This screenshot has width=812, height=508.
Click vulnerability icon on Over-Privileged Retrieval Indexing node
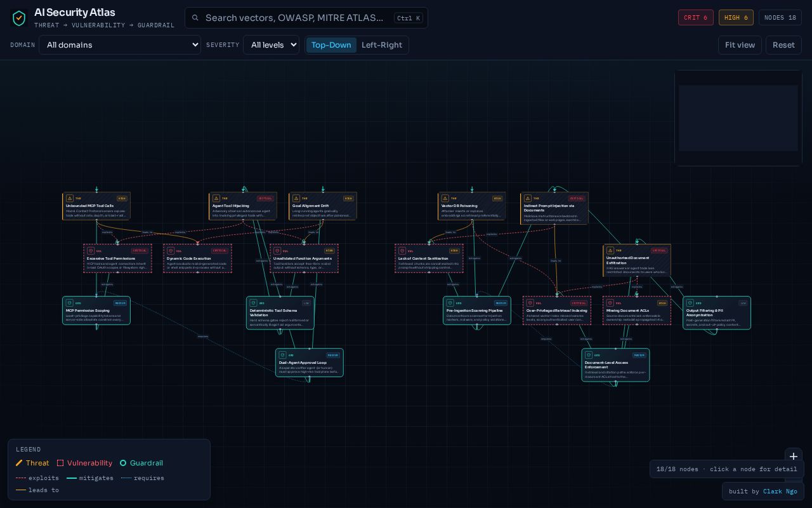(x=530, y=303)
